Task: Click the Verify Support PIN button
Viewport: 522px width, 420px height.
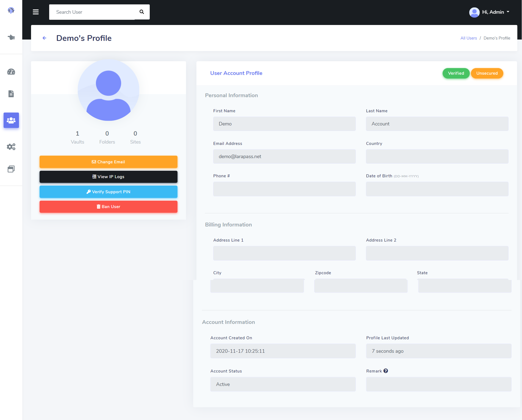Action: click(x=109, y=192)
